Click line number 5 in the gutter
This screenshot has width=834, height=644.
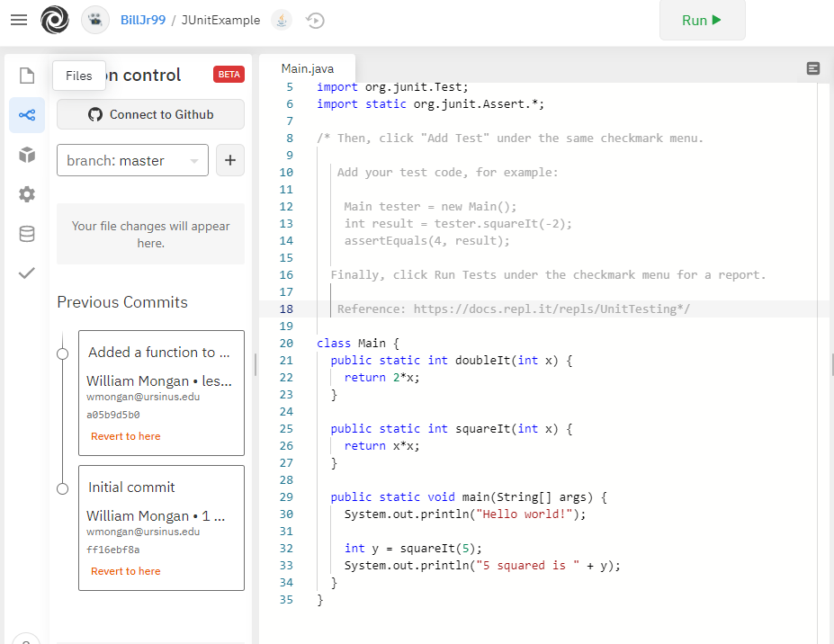point(290,86)
